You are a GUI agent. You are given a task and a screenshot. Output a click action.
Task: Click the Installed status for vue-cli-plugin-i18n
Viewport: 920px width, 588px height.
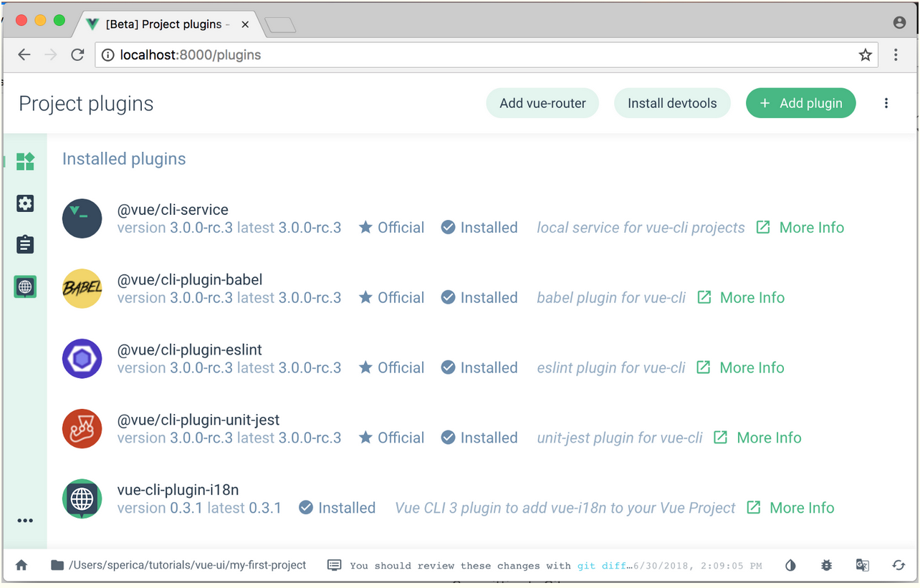pos(337,508)
